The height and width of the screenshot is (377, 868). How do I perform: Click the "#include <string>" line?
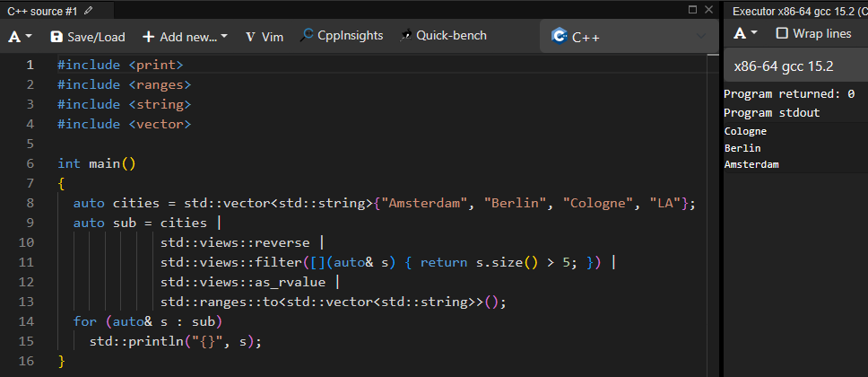pos(124,104)
